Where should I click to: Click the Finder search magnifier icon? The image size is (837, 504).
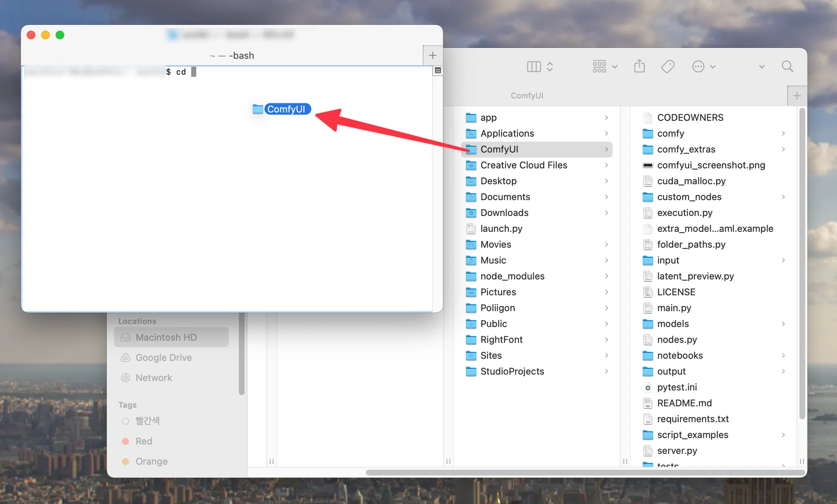tap(787, 66)
